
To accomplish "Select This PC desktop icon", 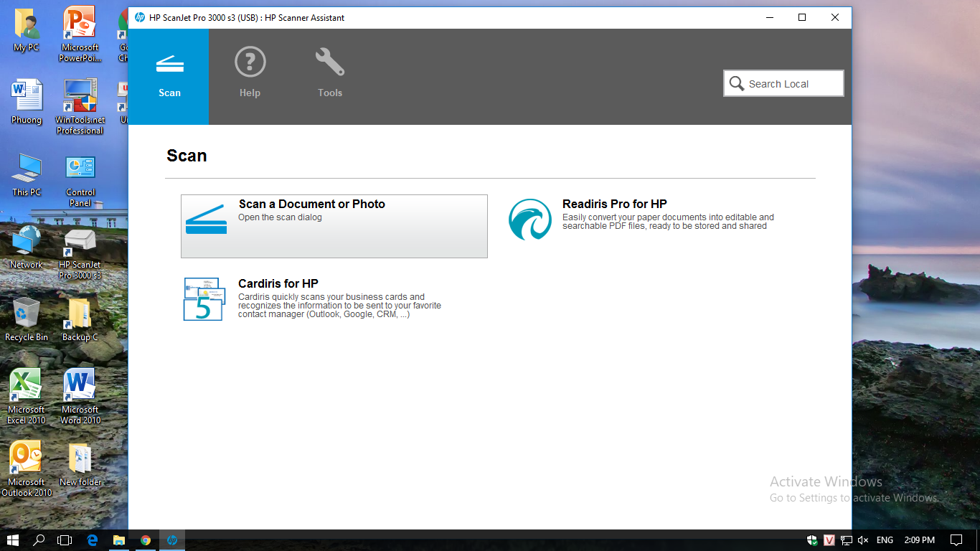I will click(x=27, y=174).
